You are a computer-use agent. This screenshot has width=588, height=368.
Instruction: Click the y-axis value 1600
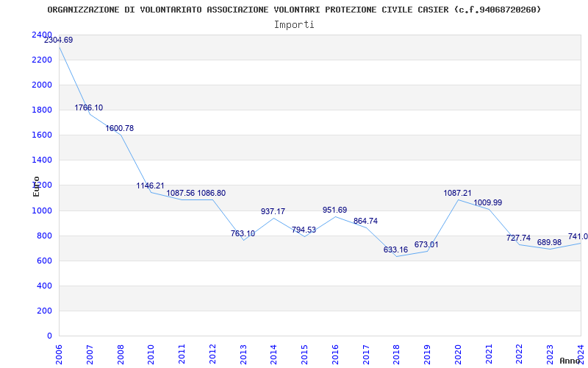point(42,135)
